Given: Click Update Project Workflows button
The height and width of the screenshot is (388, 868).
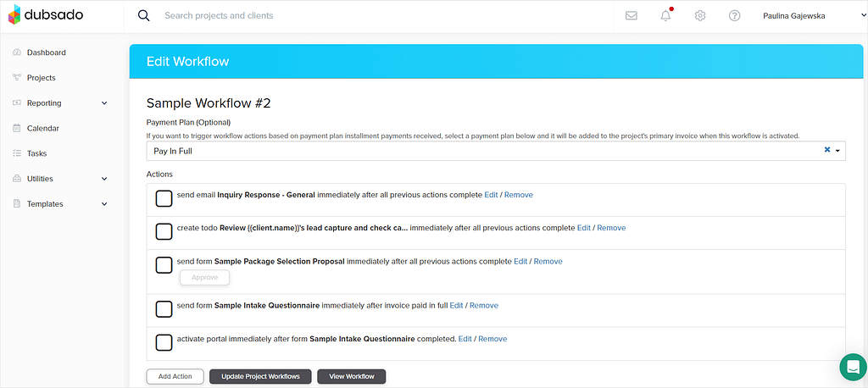Looking at the screenshot, I should (x=260, y=376).
